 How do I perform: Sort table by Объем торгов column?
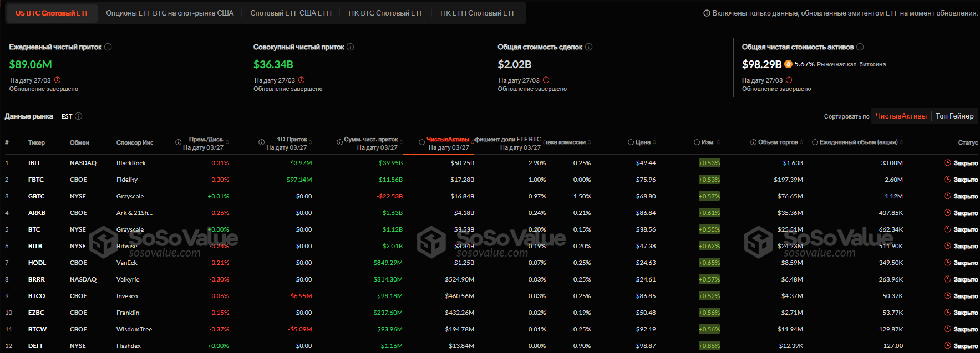(x=802, y=142)
